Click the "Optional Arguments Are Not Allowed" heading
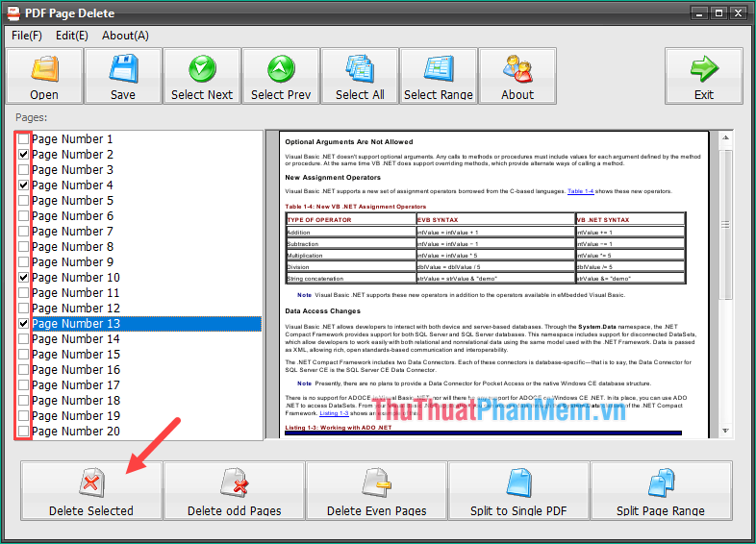The image size is (756, 544). pyautogui.click(x=349, y=142)
